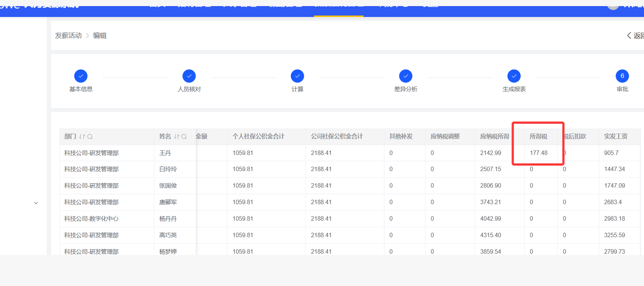
Task: Expand the left sidebar chevron arrow
Action: [x=36, y=203]
